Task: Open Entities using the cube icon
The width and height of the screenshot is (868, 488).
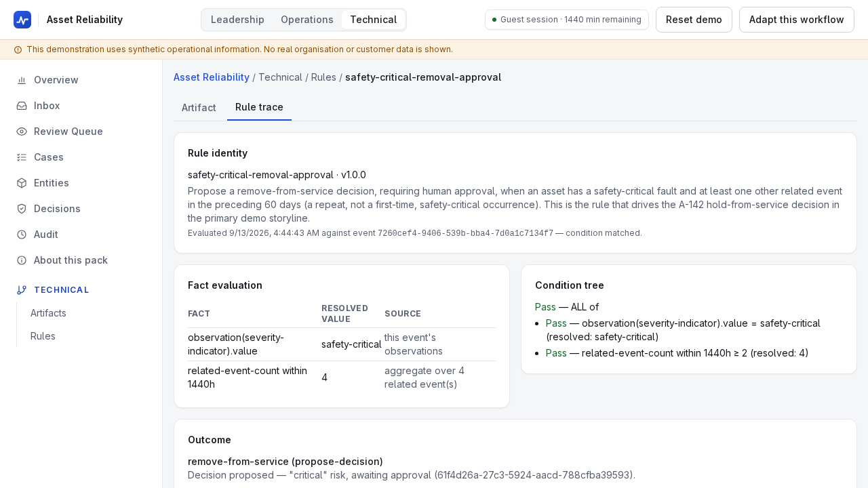Action: tap(22, 183)
